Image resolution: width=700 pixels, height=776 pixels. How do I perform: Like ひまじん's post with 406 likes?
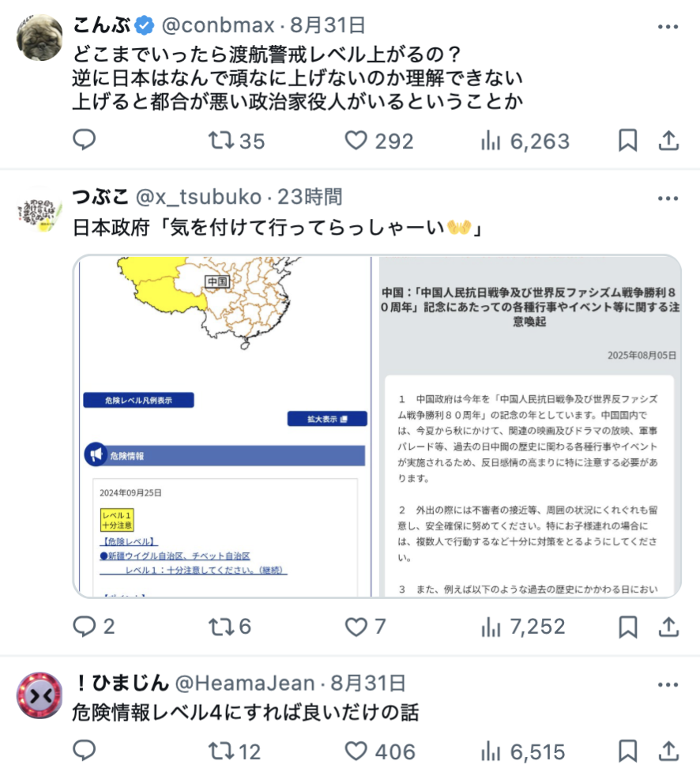380,752
